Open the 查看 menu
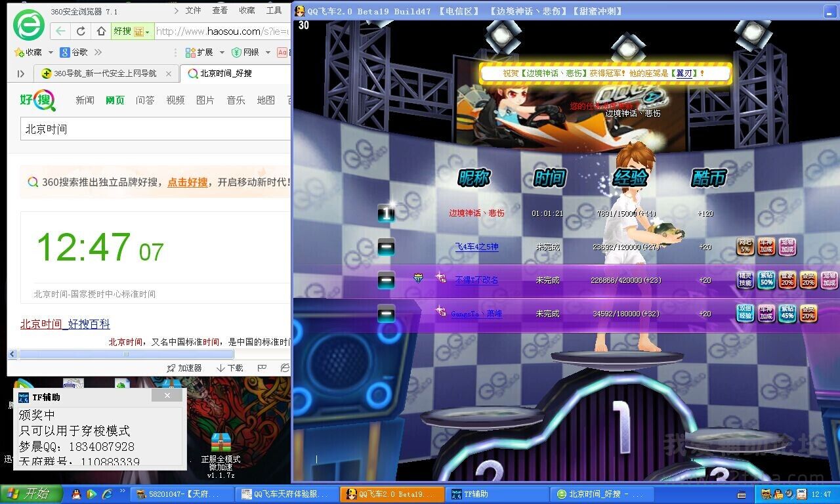The width and height of the screenshot is (840, 504). coord(220,10)
